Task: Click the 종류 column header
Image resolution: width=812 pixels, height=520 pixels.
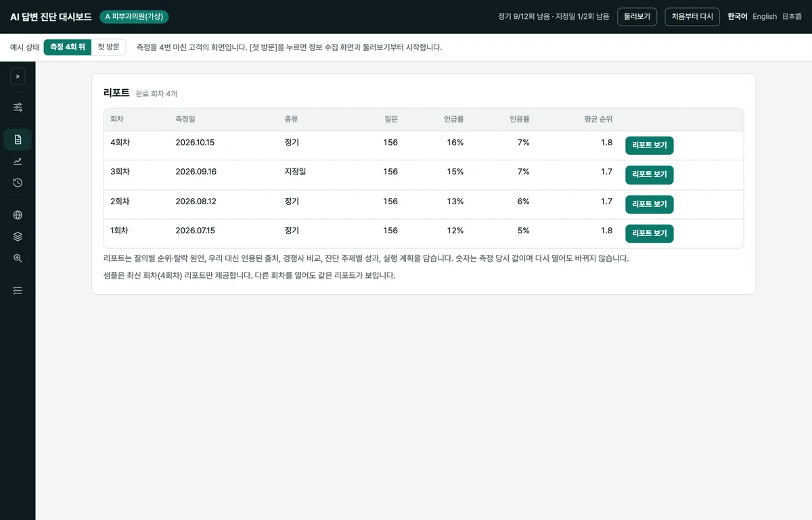Action: coord(292,120)
